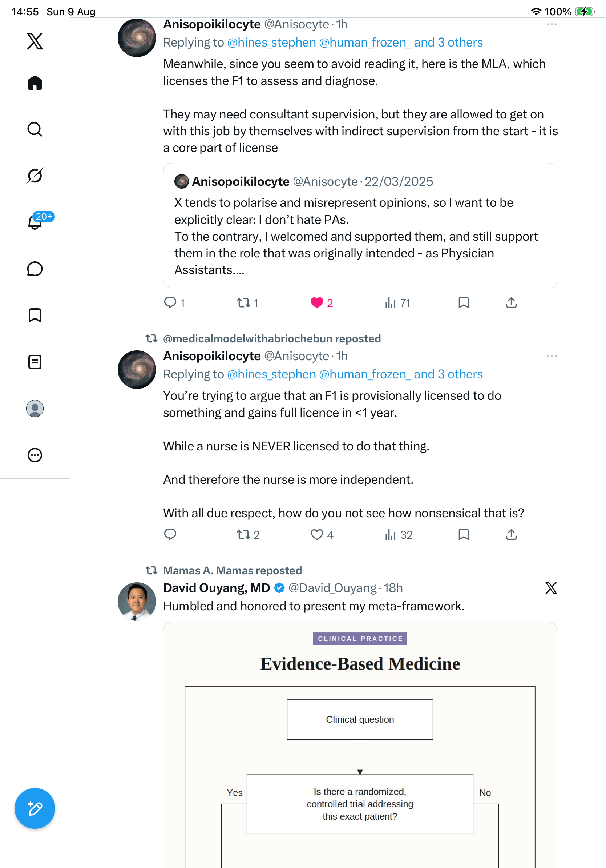Open the Home feed icon
The image size is (606, 868).
35,83
